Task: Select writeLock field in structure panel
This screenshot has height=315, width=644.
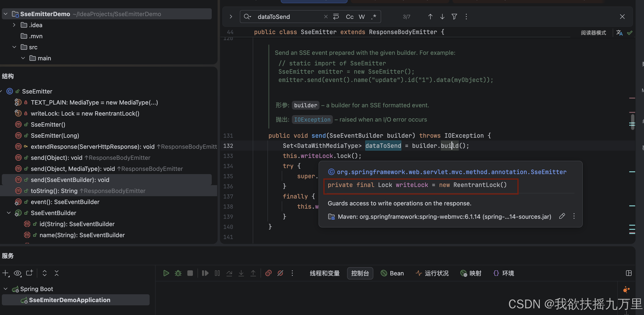Action: tap(85, 113)
